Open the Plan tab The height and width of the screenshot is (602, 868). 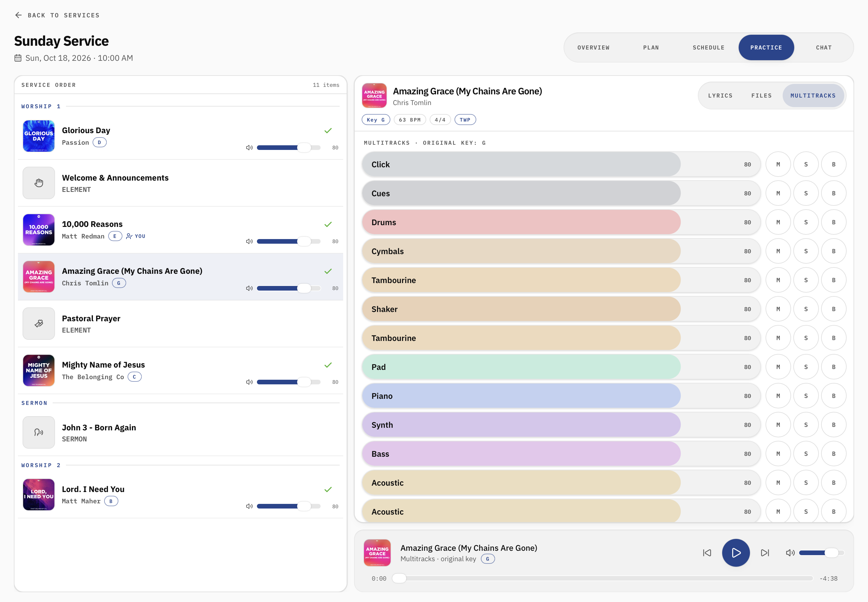point(651,47)
